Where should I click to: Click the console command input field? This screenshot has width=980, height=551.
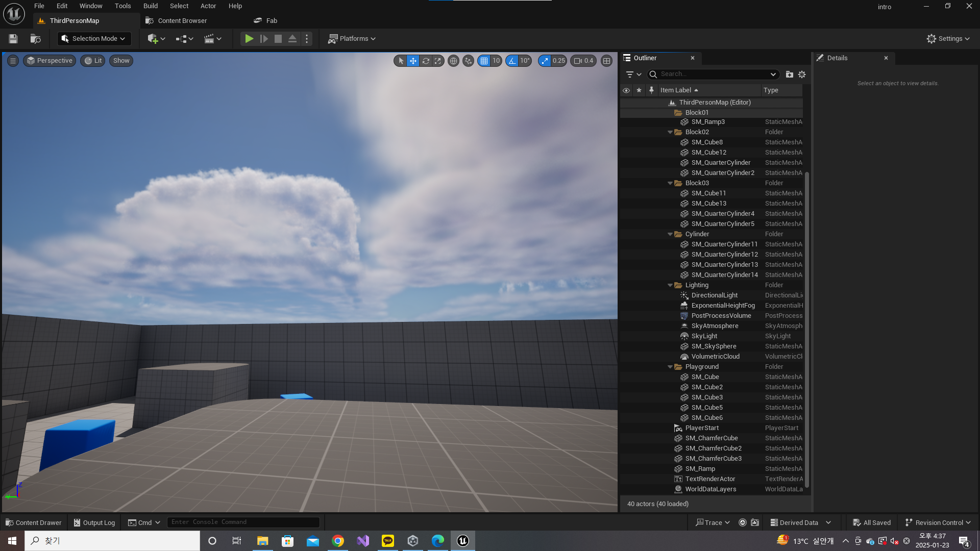[243, 522]
